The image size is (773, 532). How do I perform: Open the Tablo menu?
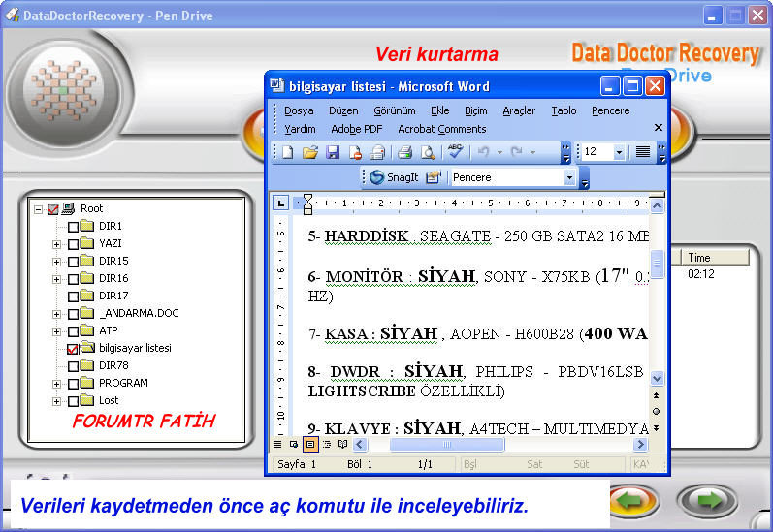(564, 110)
